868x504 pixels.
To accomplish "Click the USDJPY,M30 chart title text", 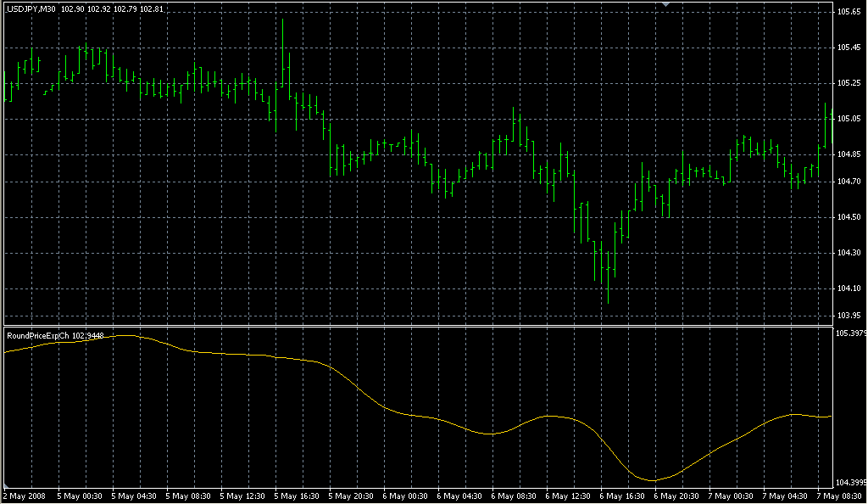I will pyautogui.click(x=31, y=8).
